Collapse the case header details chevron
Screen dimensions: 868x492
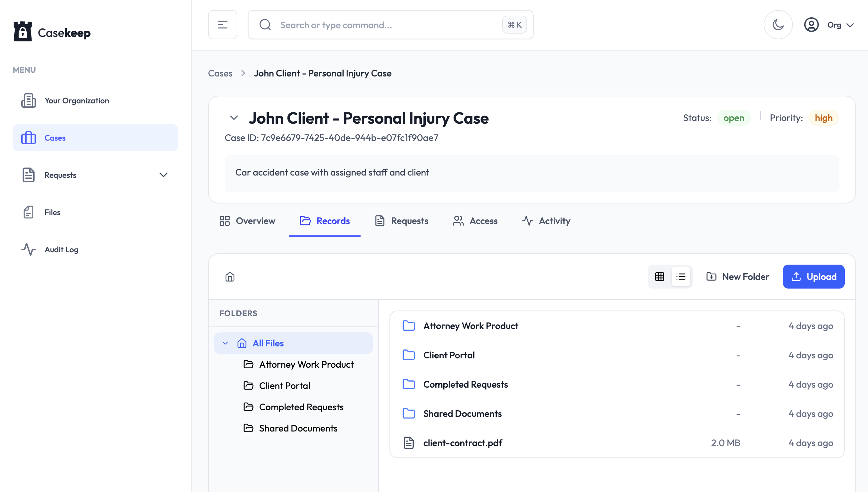point(234,118)
